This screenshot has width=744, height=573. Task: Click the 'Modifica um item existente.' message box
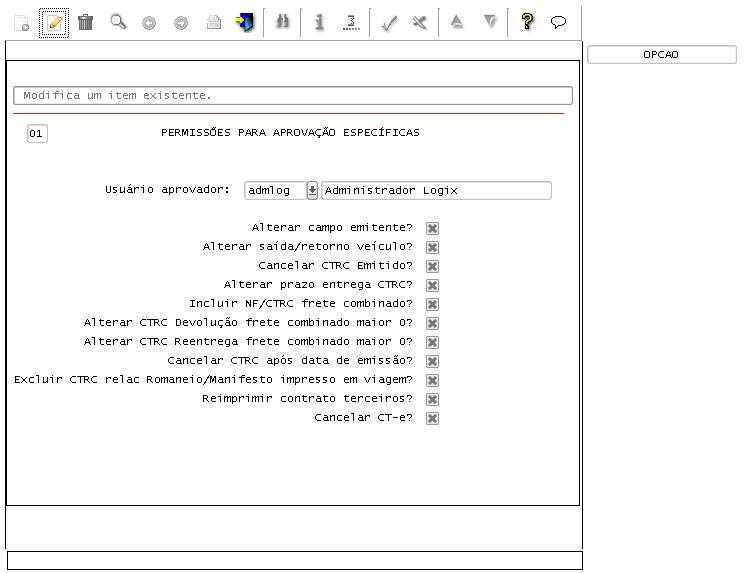[293, 95]
